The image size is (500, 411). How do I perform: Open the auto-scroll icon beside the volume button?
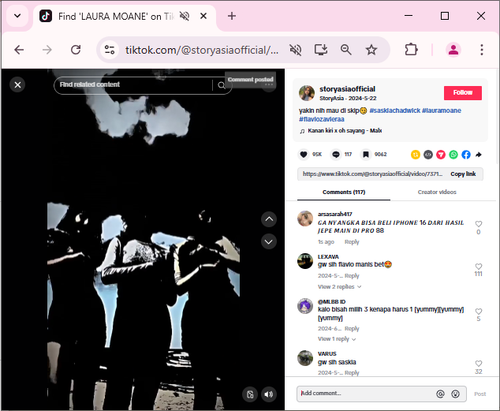pos(250,394)
